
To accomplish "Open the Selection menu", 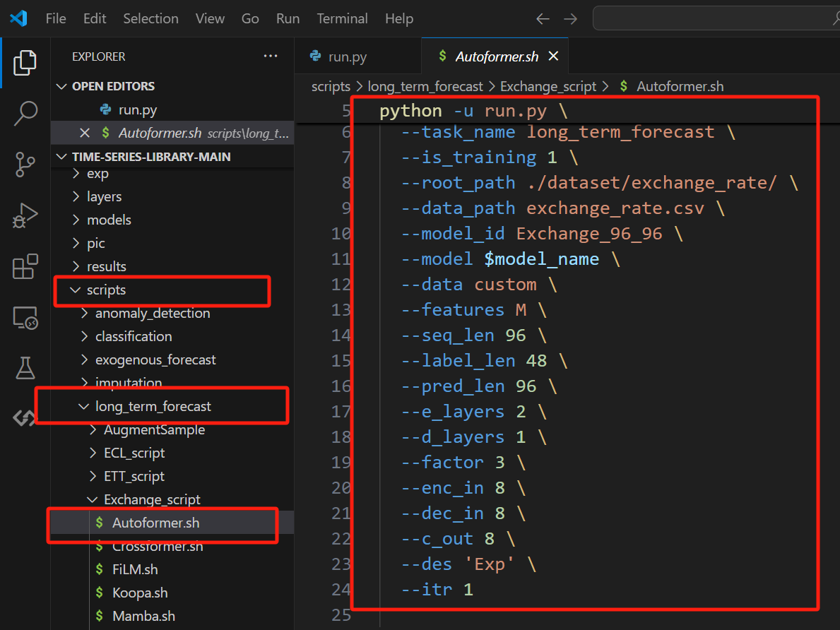I will 150,19.
